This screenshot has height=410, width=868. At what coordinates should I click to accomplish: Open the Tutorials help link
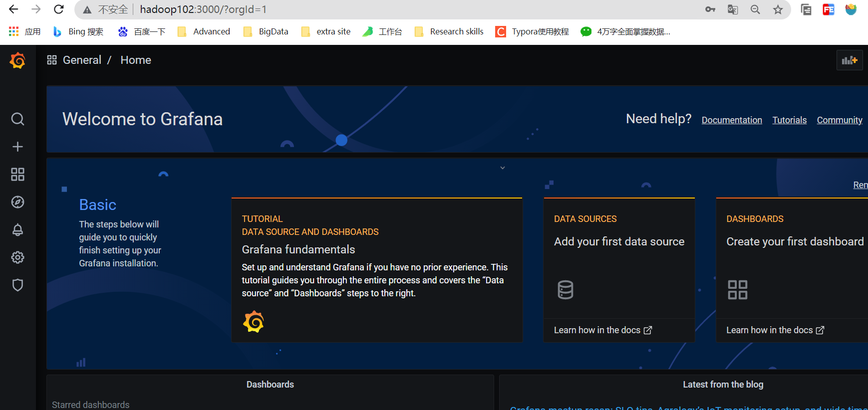790,120
